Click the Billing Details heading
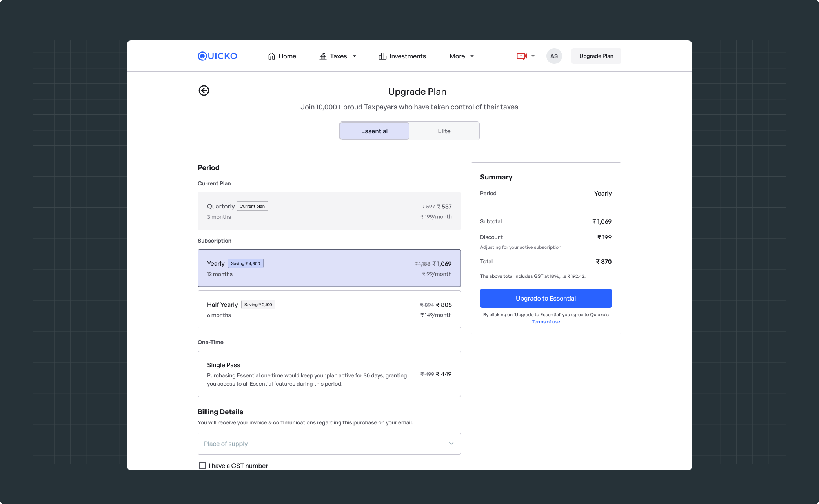This screenshot has height=504, width=819. (x=220, y=412)
